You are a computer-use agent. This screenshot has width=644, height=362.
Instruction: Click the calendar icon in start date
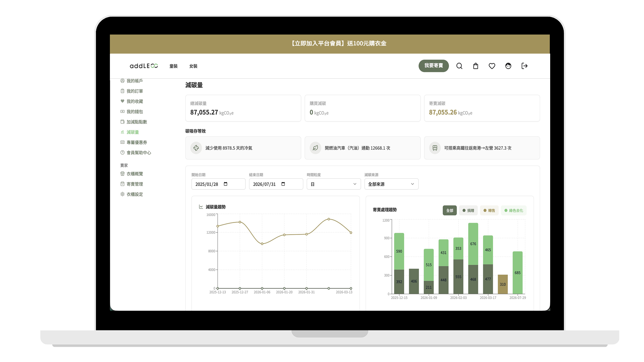(225, 184)
